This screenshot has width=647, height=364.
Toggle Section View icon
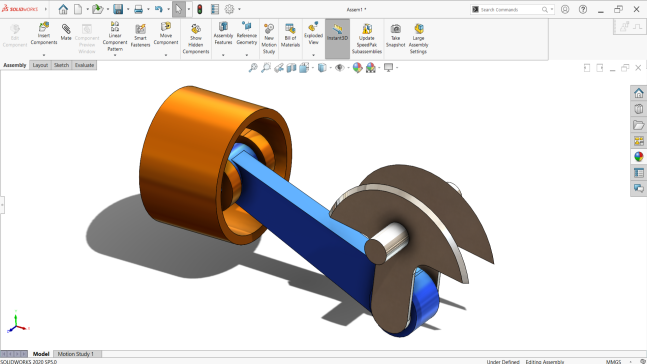click(x=291, y=68)
